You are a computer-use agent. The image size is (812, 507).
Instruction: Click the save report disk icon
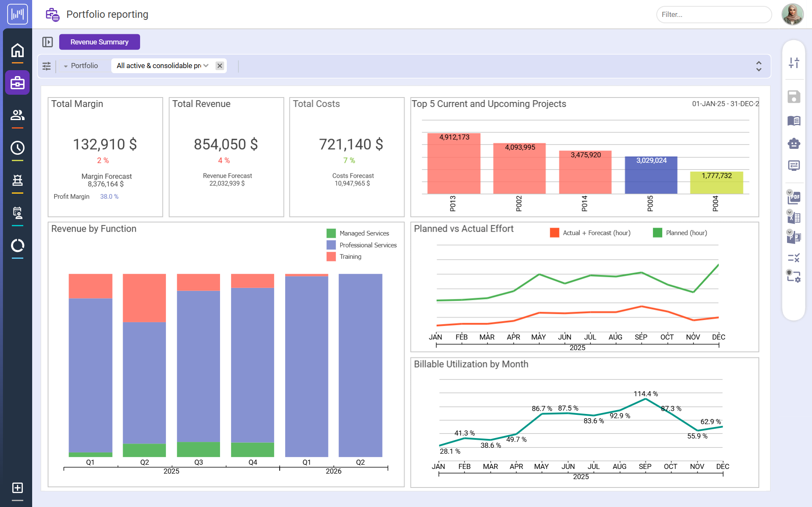794,96
